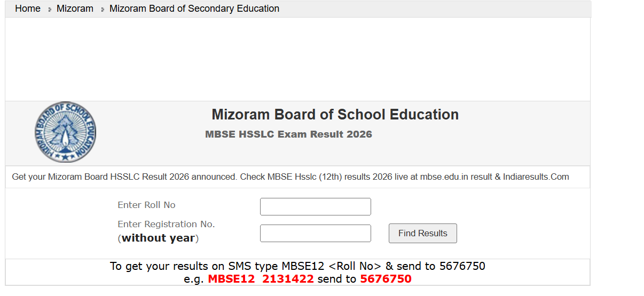Click the Enter Roll No label

click(x=146, y=205)
